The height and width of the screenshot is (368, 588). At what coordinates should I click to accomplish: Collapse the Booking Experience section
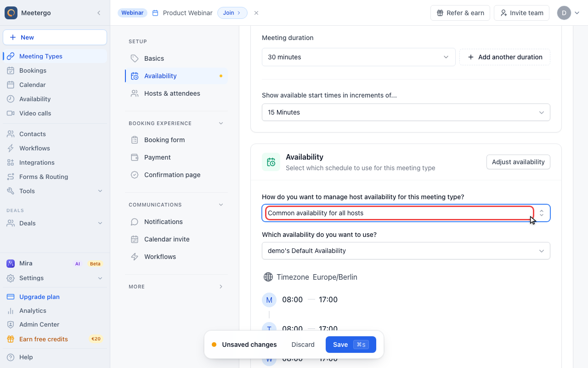point(221,123)
